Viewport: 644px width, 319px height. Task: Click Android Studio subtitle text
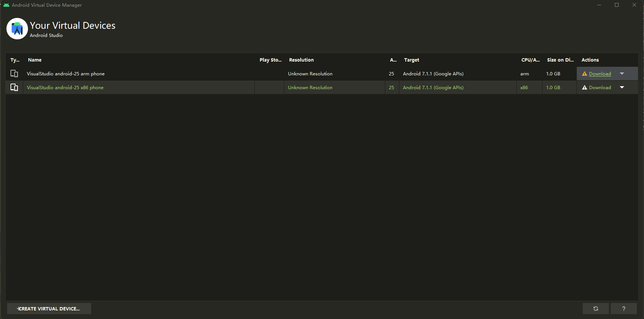[x=46, y=35]
